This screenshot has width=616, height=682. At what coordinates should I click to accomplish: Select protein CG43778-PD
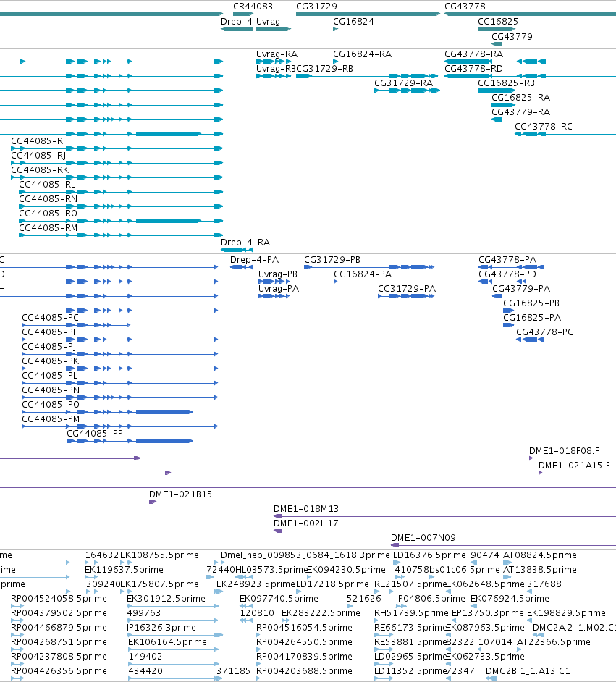[507, 274]
